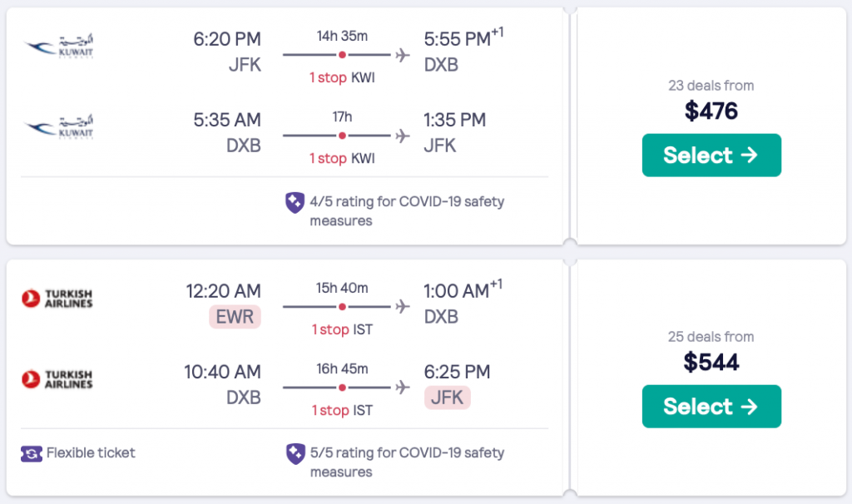Click the "Flexible ticket" label
Screen dimensions: 852x504
[x=91, y=453]
